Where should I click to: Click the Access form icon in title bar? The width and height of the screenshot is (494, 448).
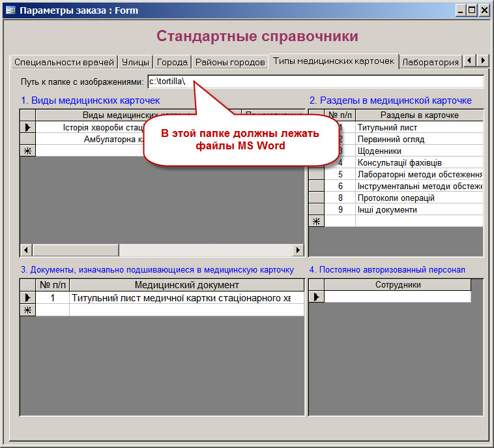[10, 10]
